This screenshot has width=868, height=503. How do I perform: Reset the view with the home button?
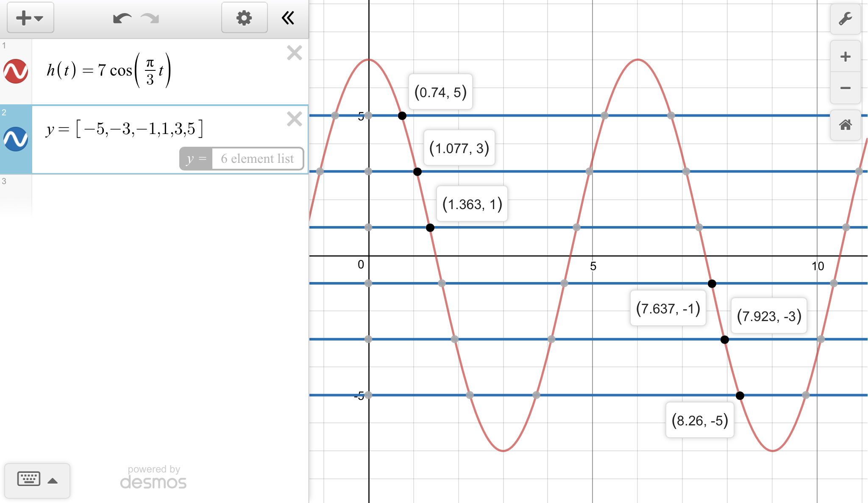tap(845, 125)
